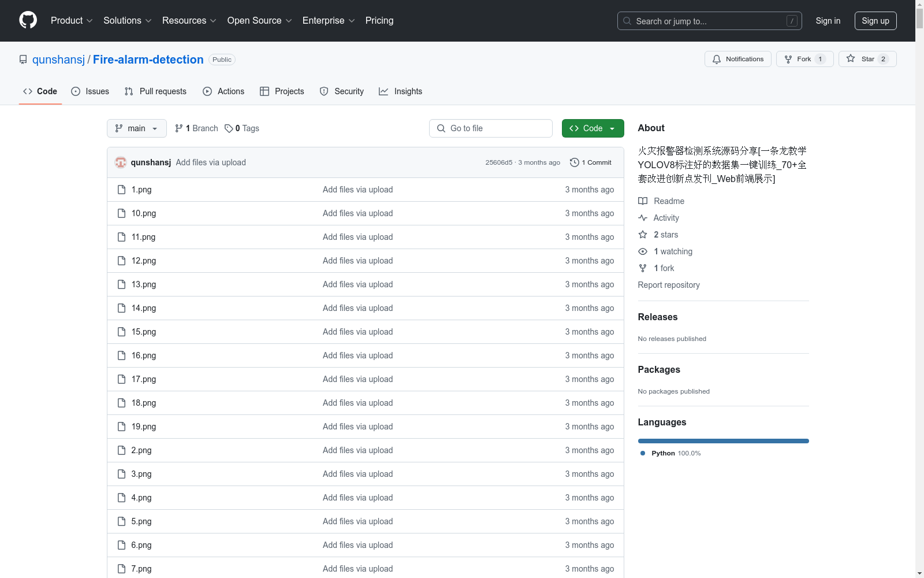Click the tag icon beside 0 Tags
The image size is (924, 578).
coord(229,128)
